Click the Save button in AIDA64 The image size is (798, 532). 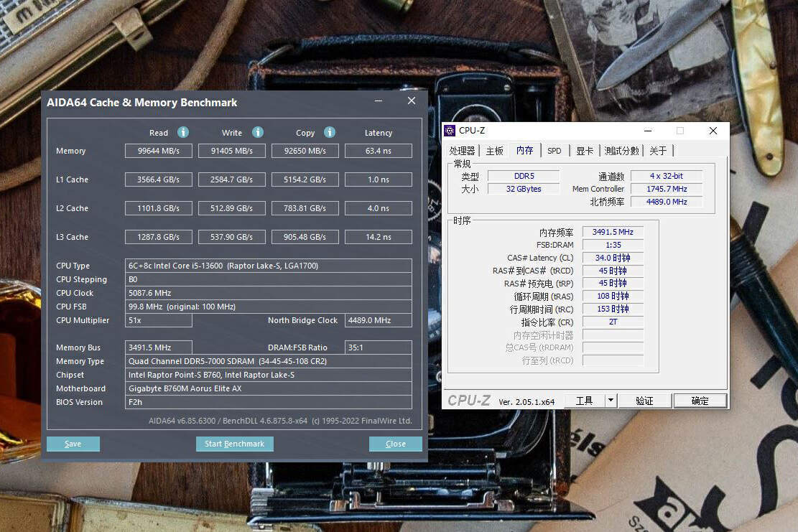(x=73, y=444)
